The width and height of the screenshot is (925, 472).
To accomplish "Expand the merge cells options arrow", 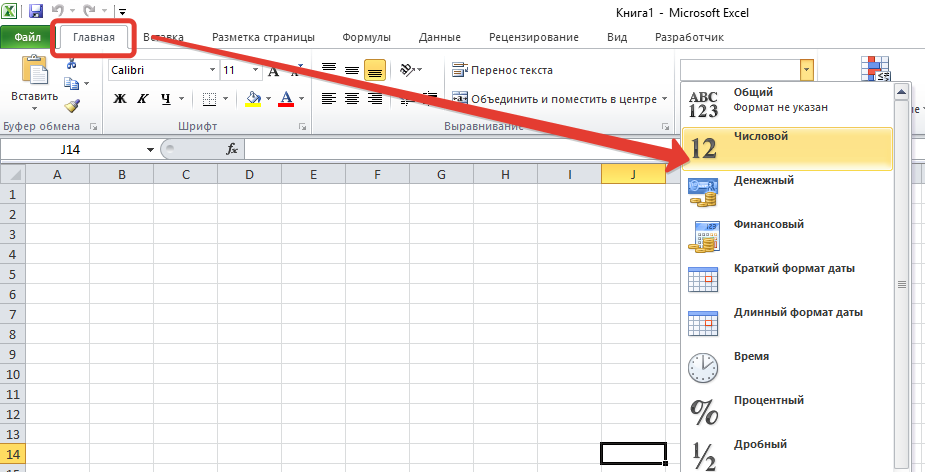I will (x=665, y=99).
